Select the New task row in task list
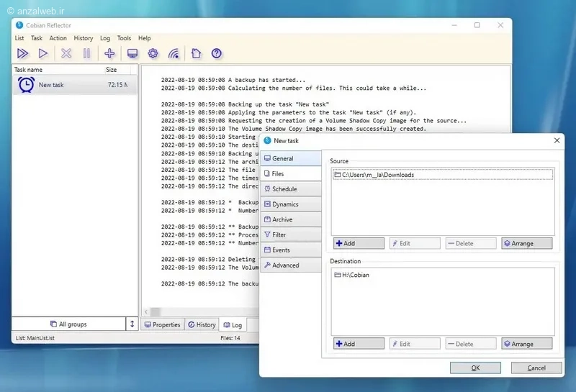Image resolution: width=576 pixels, height=392 pixels. [75, 85]
